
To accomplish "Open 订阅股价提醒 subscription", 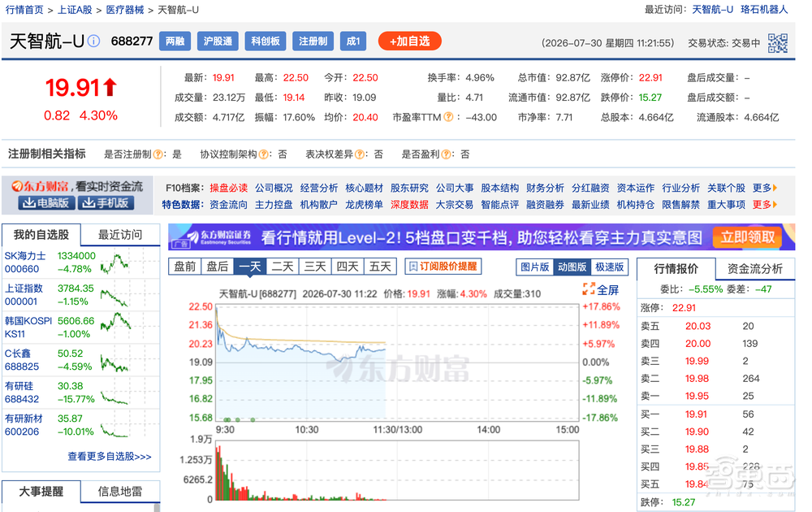I will (443, 267).
